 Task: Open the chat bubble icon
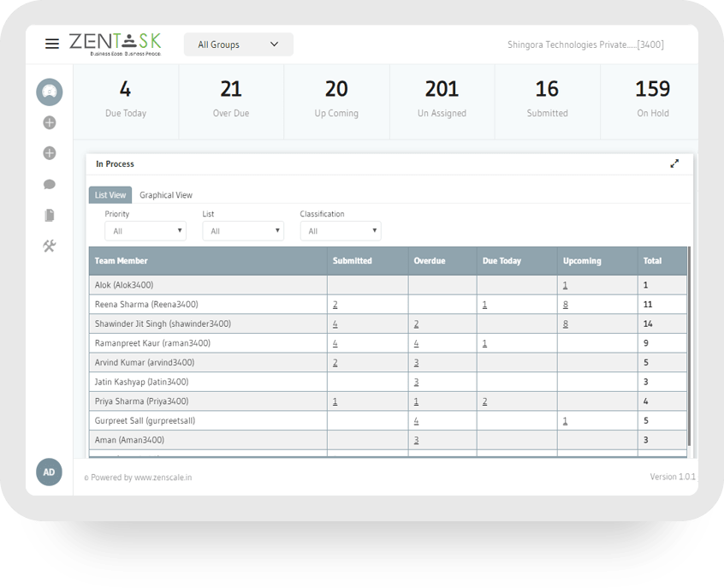[49, 184]
